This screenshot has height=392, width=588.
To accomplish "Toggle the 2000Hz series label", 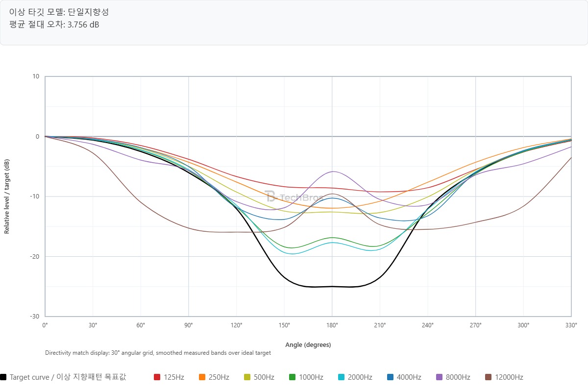I will click(x=360, y=377).
